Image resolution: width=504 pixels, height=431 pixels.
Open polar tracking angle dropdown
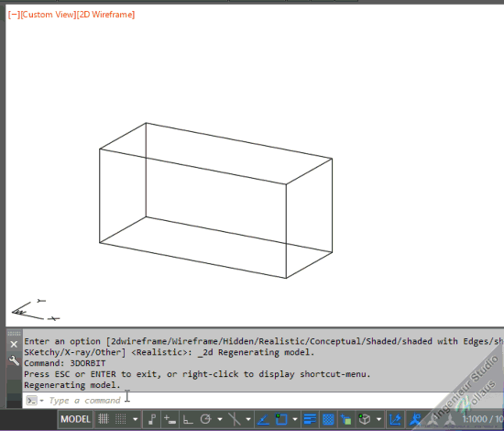tap(220, 419)
